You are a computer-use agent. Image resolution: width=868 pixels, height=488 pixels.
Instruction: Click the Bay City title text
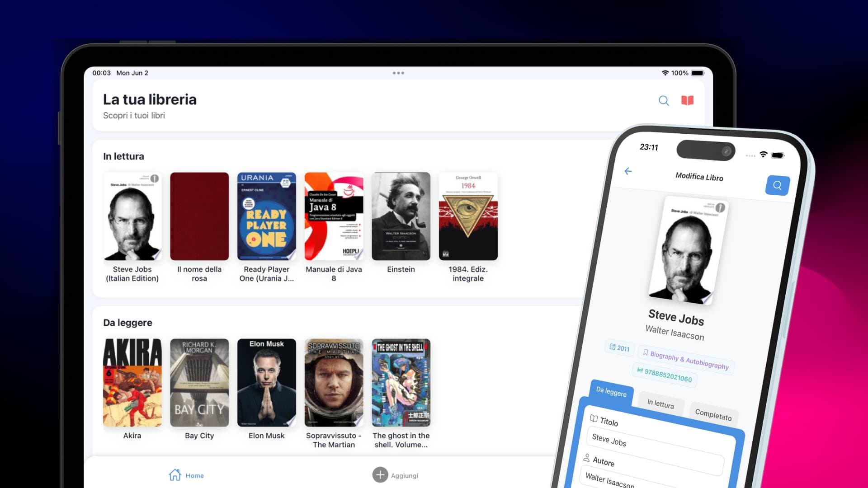click(199, 436)
